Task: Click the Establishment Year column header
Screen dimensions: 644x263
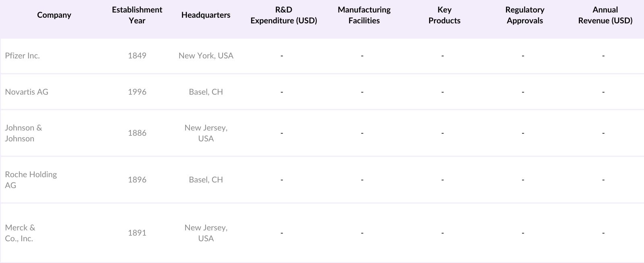Action: (x=137, y=15)
